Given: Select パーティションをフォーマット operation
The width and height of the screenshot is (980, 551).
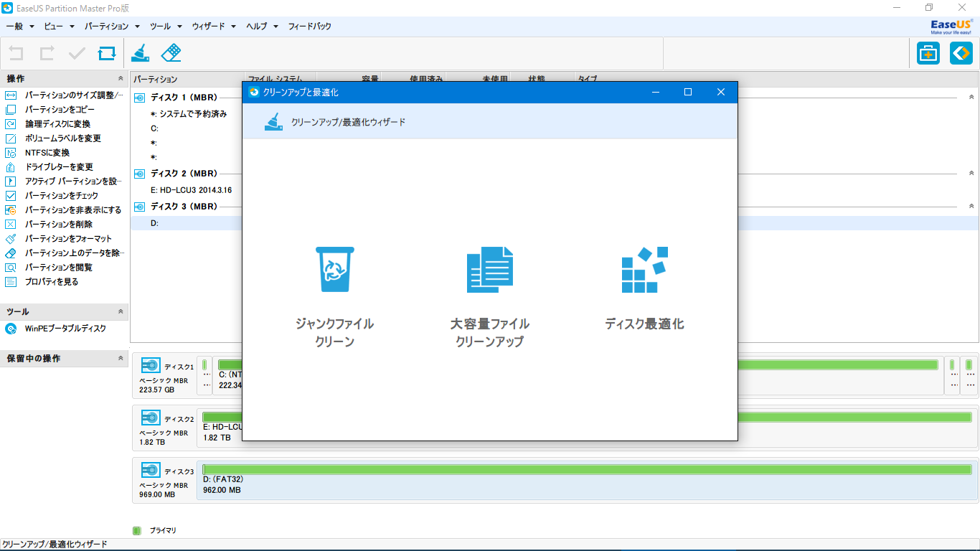Looking at the screenshot, I should [x=58, y=239].
